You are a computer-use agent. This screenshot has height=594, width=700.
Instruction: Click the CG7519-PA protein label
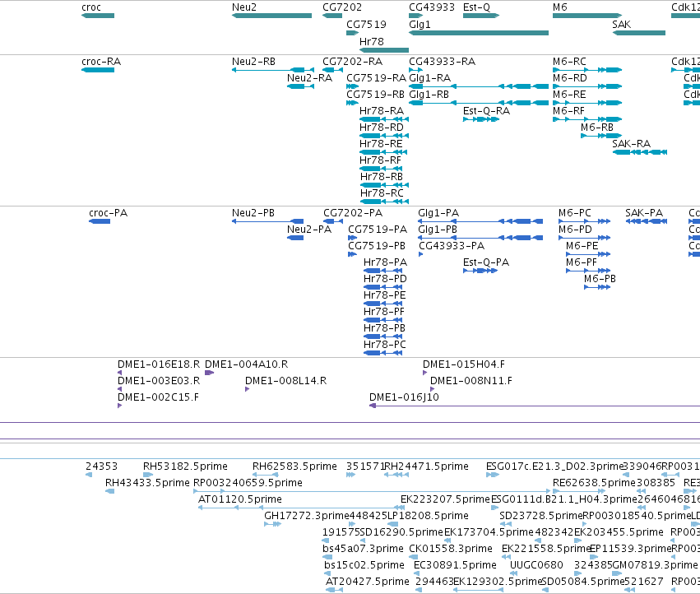pos(378,230)
